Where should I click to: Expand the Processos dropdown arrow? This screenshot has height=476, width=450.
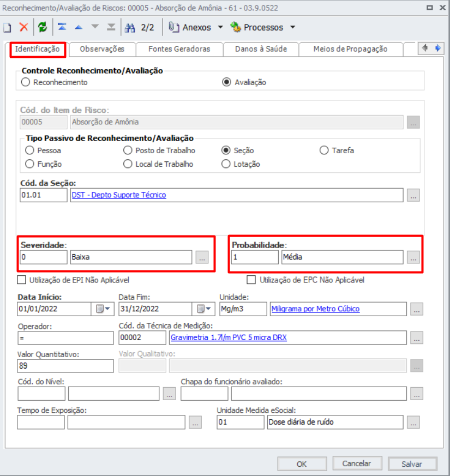tap(293, 27)
